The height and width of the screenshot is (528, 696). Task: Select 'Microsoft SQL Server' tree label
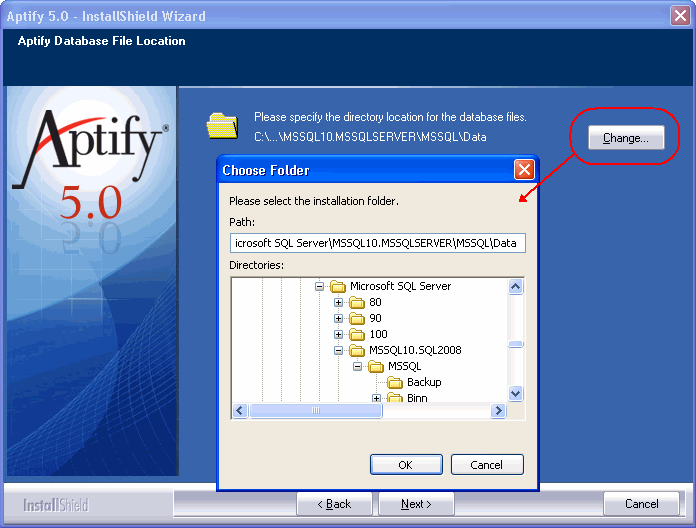pos(400,286)
